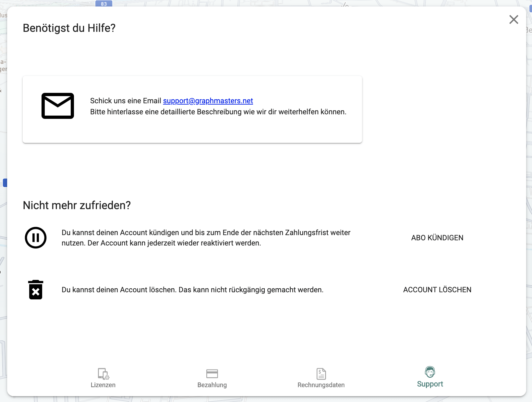Switch to the Lizenzen tab
This screenshot has height=402, width=532.
(103, 378)
